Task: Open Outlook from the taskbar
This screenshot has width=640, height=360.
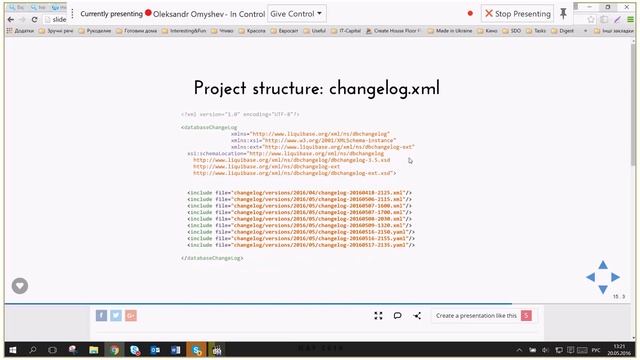Action: [155, 350]
